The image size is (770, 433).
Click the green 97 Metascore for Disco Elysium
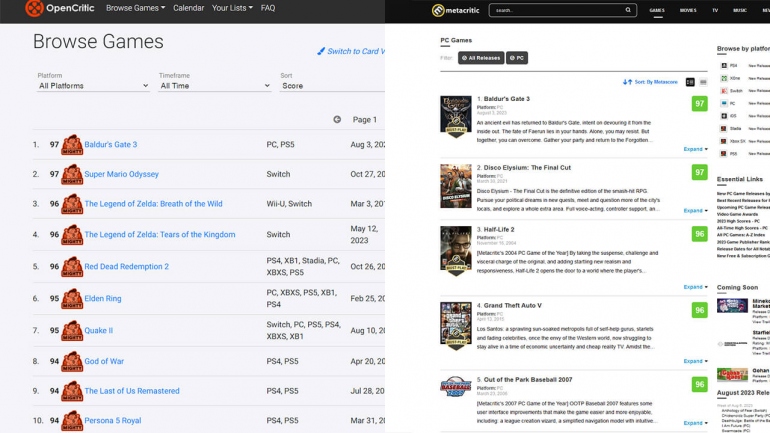pyautogui.click(x=700, y=172)
